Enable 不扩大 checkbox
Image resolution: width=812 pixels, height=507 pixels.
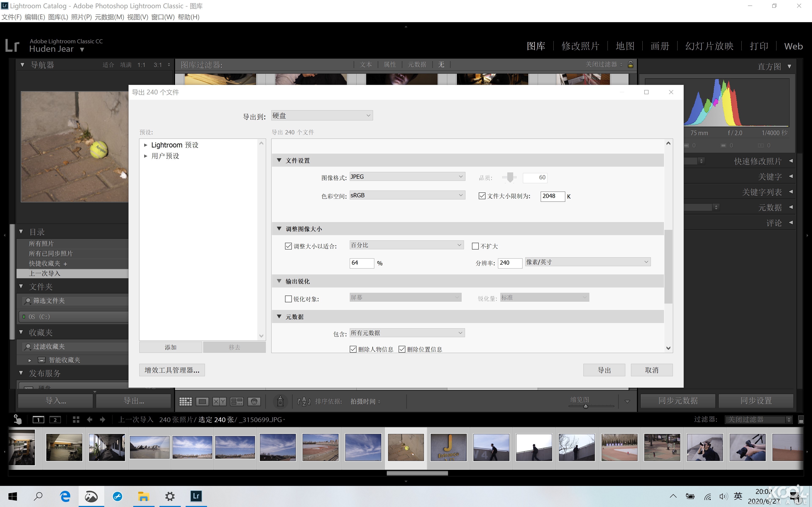tap(475, 246)
